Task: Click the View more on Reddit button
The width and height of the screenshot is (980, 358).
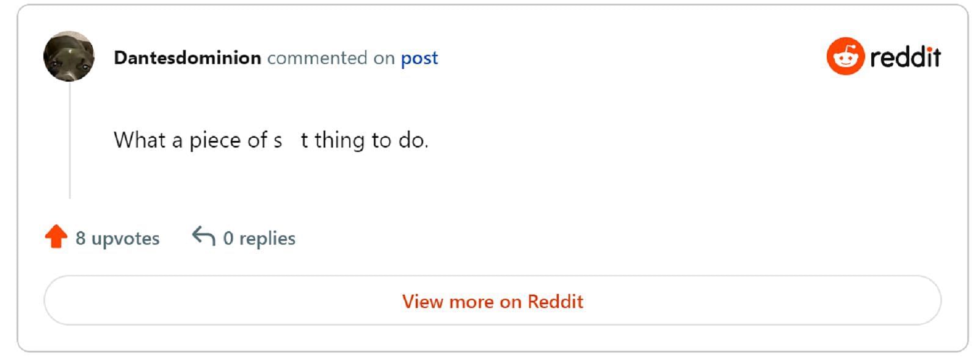Action: tap(493, 300)
